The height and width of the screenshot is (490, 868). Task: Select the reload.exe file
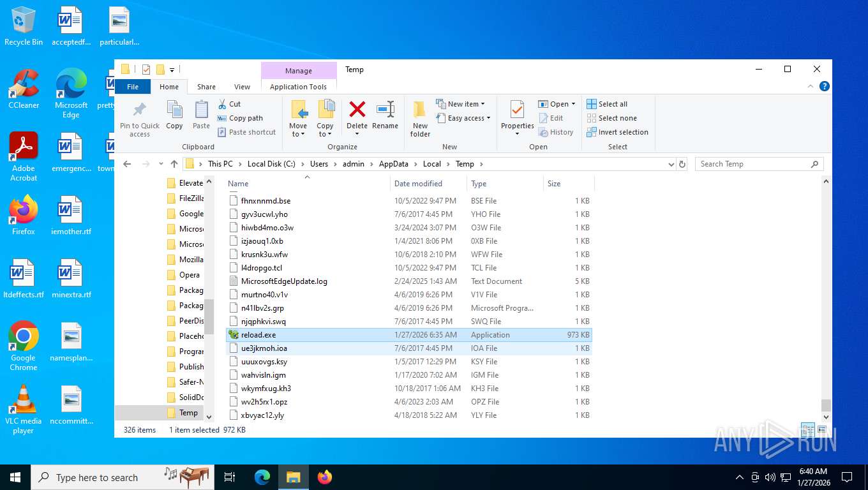[409, 335]
